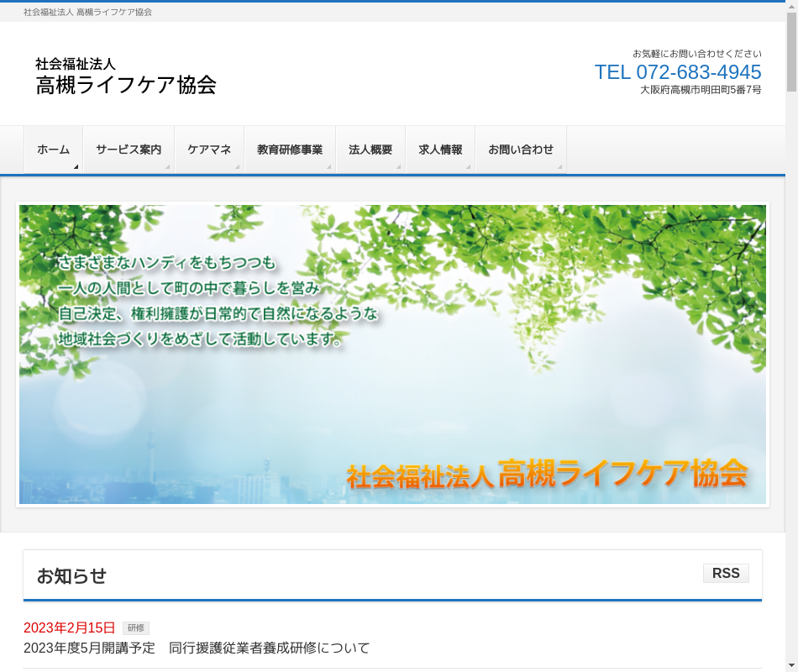Expand the サービス案内 submenu corner arrow
The image size is (798, 672).
[168, 167]
